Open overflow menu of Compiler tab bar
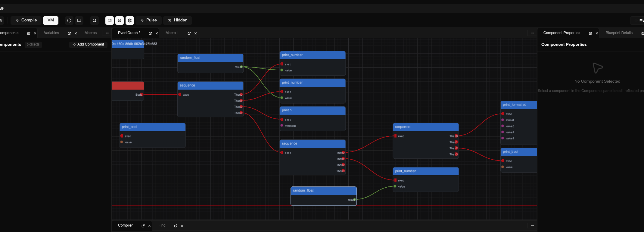 (x=533, y=225)
